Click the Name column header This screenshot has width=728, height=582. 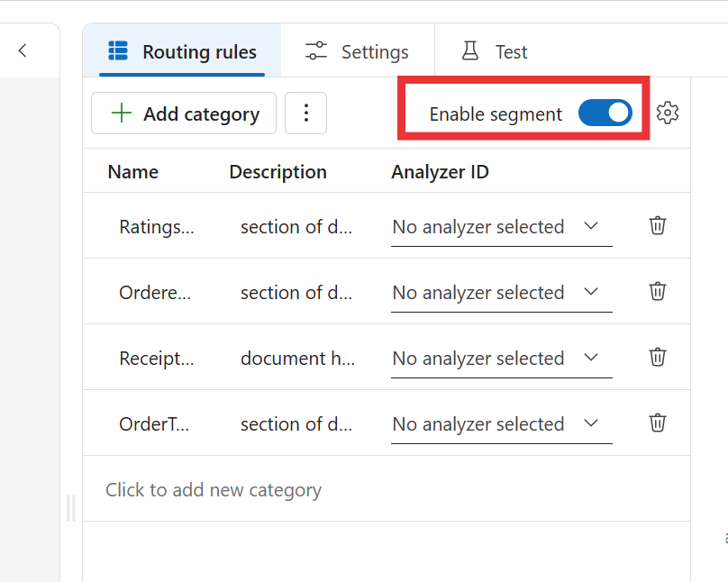click(x=132, y=172)
